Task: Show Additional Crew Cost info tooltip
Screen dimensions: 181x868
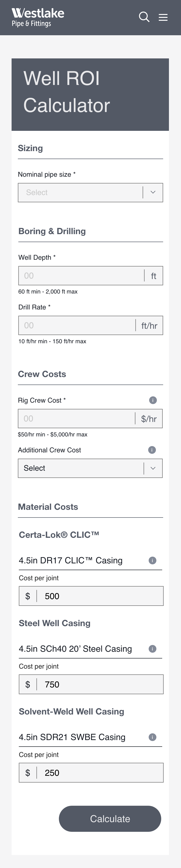Action: coord(152,450)
